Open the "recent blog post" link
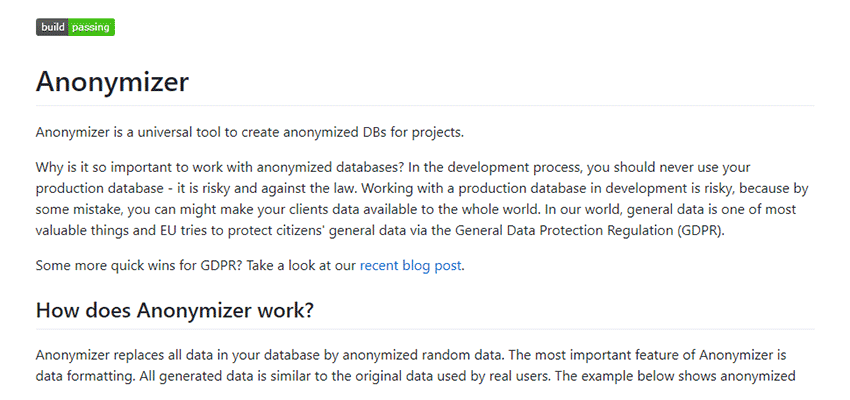Screen dimensions: 850x400 (x=411, y=266)
